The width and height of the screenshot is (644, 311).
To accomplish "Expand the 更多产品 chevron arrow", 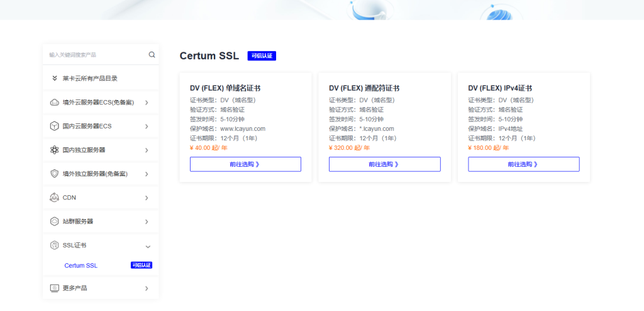I will (x=147, y=288).
